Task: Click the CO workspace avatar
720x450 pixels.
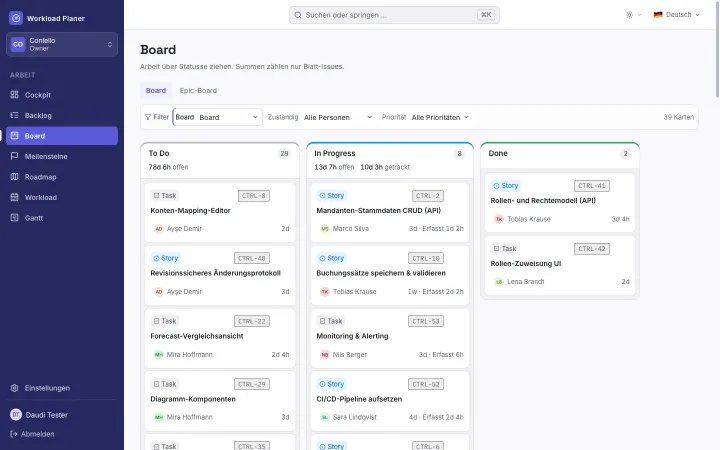Action: [x=18, y=44]
